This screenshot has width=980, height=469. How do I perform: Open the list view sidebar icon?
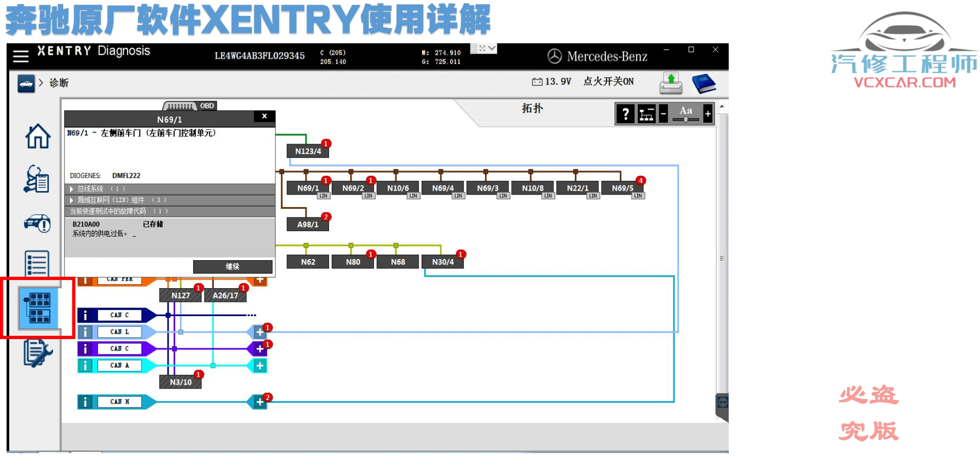[37, 264]
